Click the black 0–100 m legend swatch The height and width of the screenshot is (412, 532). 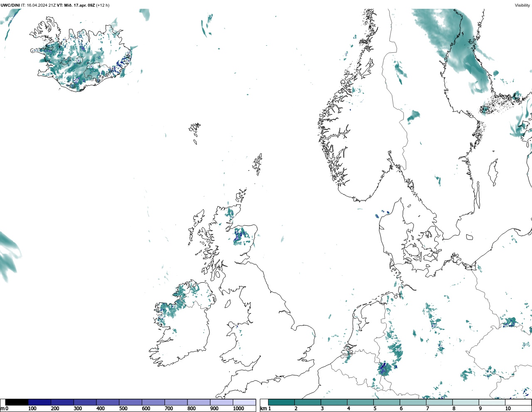pos(17,402)
